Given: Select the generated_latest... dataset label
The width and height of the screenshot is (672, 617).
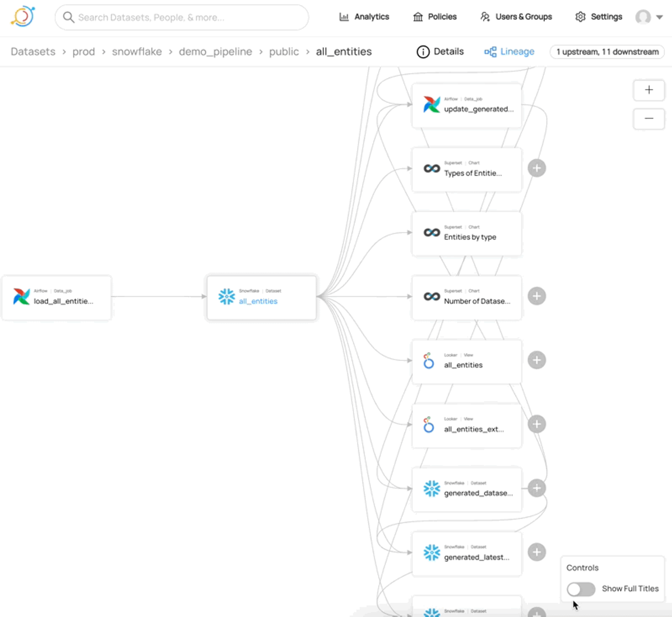Looking at the screenshot, I should click(x=476, y=557).
